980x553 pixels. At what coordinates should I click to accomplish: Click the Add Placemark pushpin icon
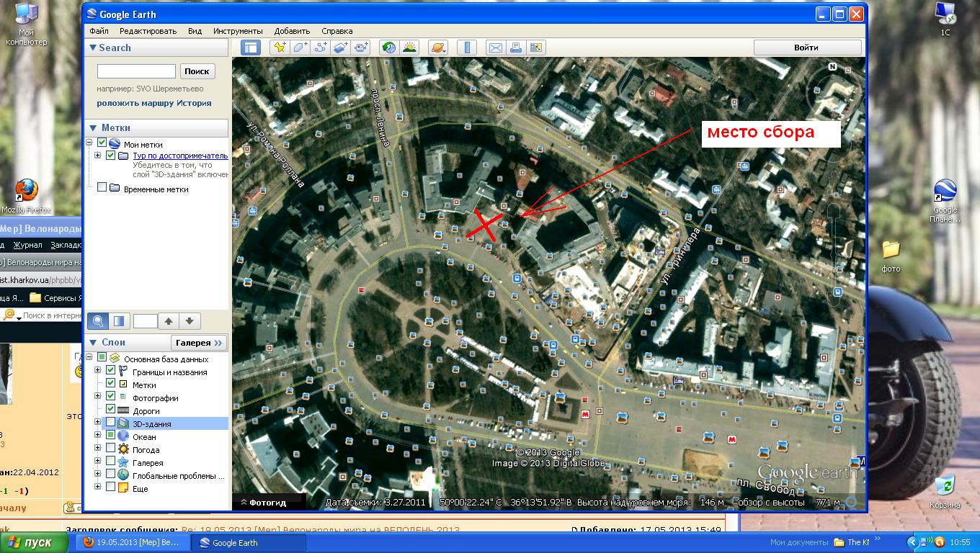click(279, 48)
